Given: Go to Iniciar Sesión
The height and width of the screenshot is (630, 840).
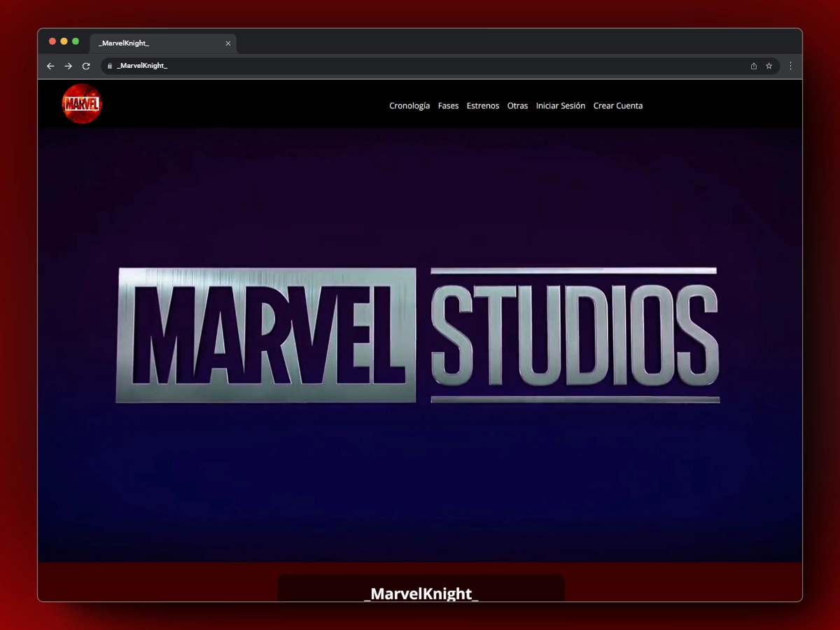Looking at the screenshot, I should pyautogui.click(x=561, y=106).
